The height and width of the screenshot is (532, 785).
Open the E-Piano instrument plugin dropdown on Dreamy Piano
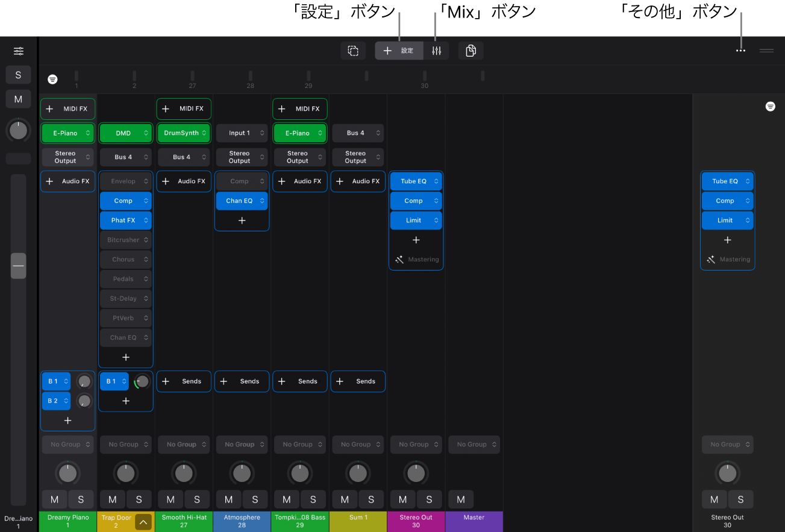(x=67, y=133)
